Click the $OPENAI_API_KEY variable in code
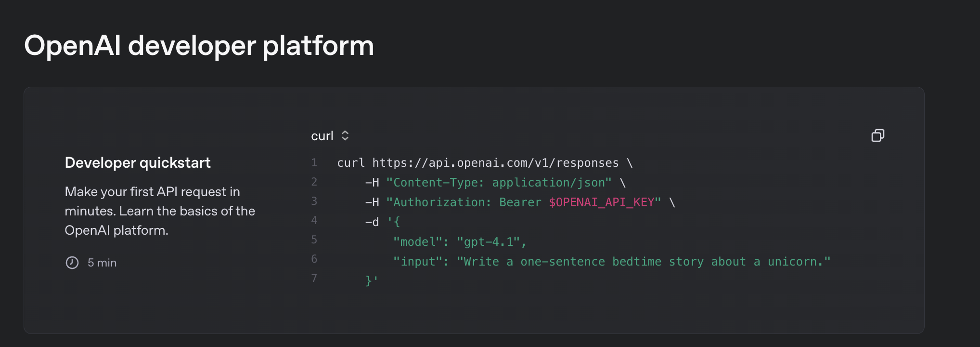 tap(601, 202)
